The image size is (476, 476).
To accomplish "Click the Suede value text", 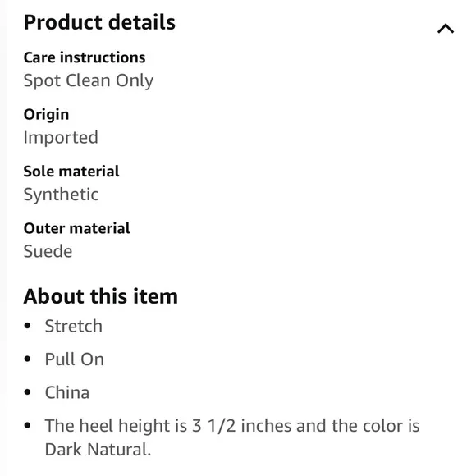I will (x=48, y=251).
